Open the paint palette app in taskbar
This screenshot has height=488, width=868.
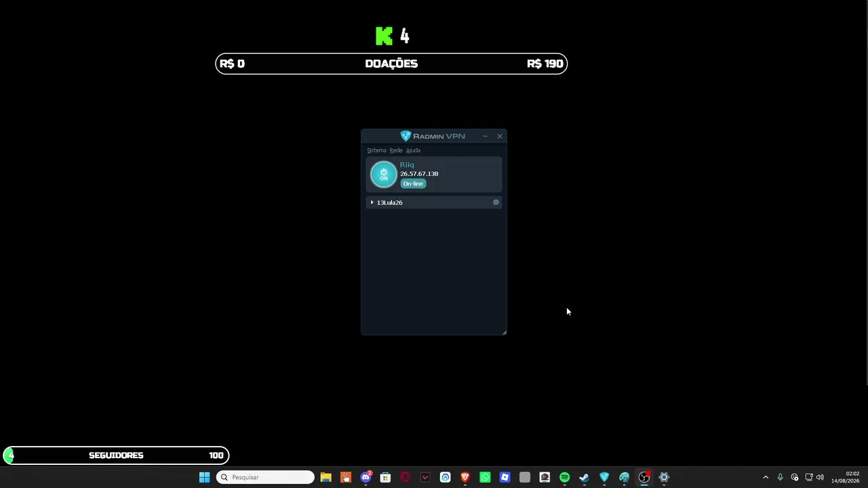624,477
